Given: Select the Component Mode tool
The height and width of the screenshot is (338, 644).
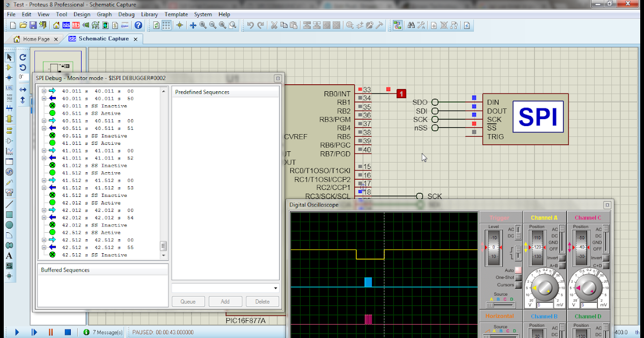Looking at the screenshot, I should pyautogui.click(x=8, y=68).
